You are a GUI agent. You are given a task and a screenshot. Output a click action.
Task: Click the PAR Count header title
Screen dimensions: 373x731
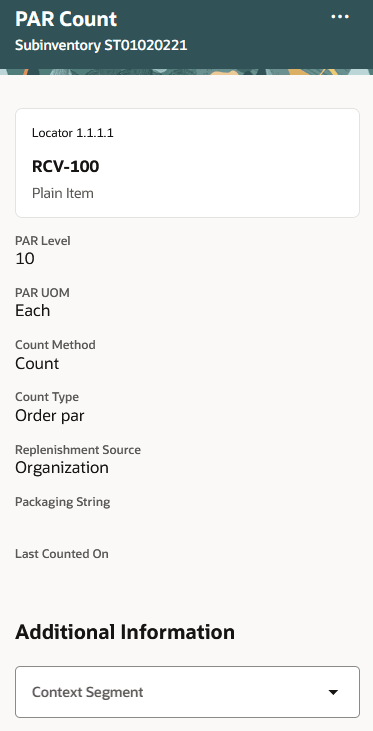(66, 19)
